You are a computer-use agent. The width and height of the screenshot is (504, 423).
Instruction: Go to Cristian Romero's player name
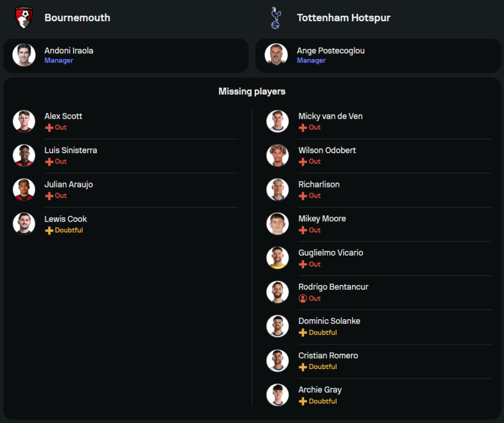(x=328, y=355)
